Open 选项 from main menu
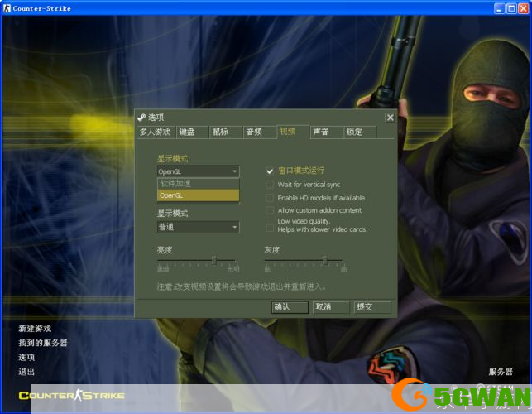The width and height of the screenshot is (532, 414). pos(26,358)
